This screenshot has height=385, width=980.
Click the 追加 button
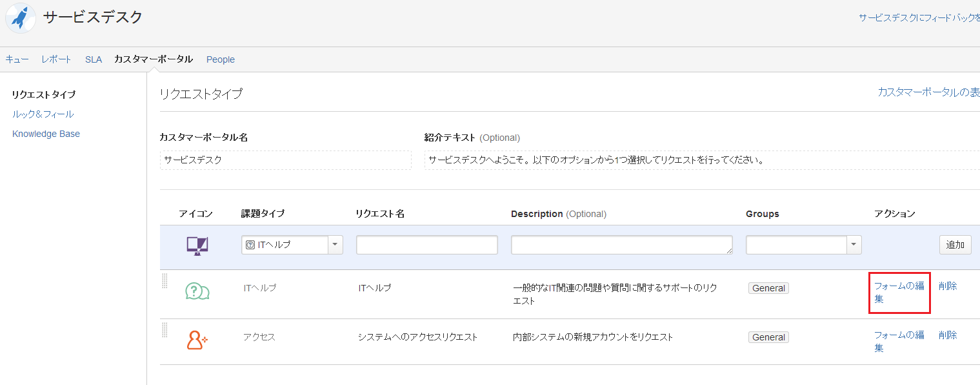tap(955, 245)
